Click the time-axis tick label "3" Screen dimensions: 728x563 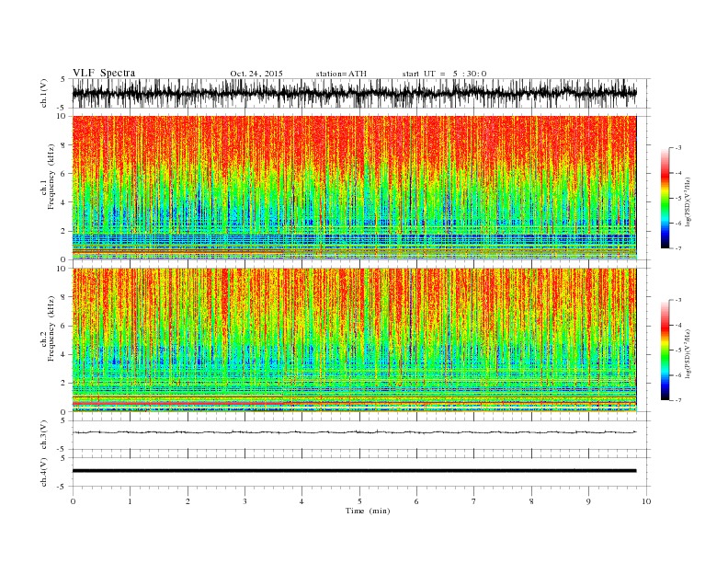245,501
